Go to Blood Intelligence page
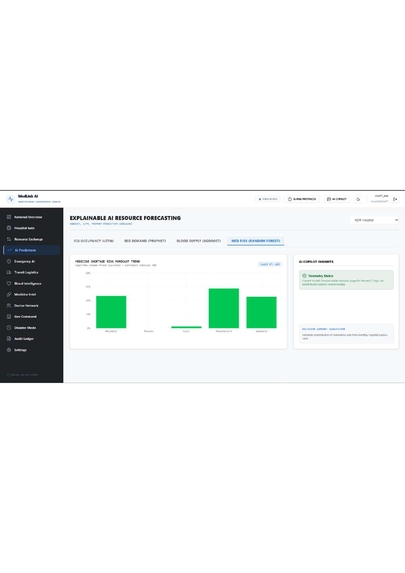Image resolution: width=405 pixels, height=573 pixels. [31, 283]
